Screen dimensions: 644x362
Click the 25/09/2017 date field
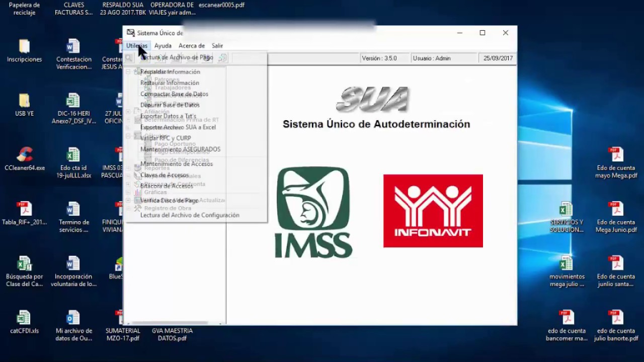point(498,58)
